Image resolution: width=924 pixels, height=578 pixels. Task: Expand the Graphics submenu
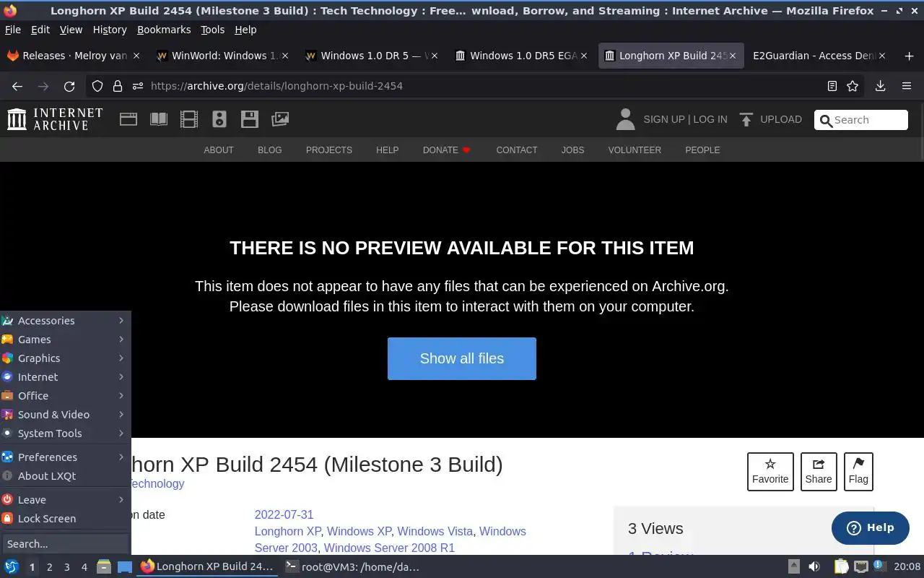click(65, 358)
